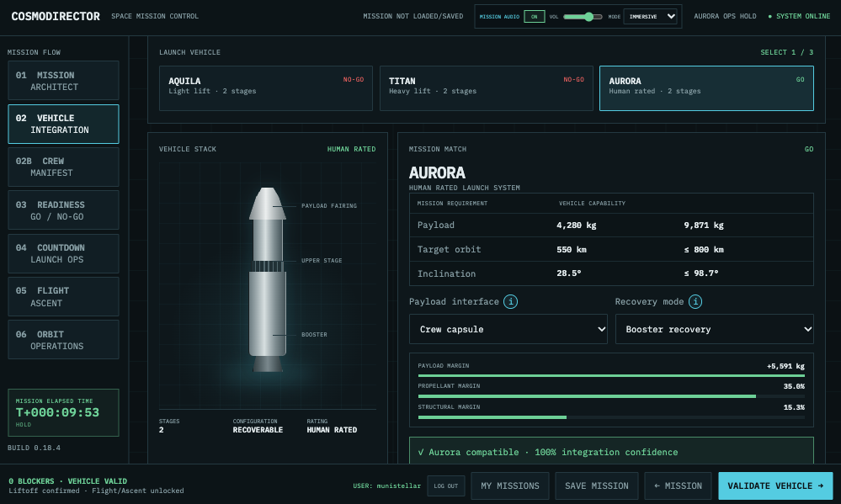841x504 pixels.
Task: Click the payload margin progress bar
Action: click(x=611, y=376)
